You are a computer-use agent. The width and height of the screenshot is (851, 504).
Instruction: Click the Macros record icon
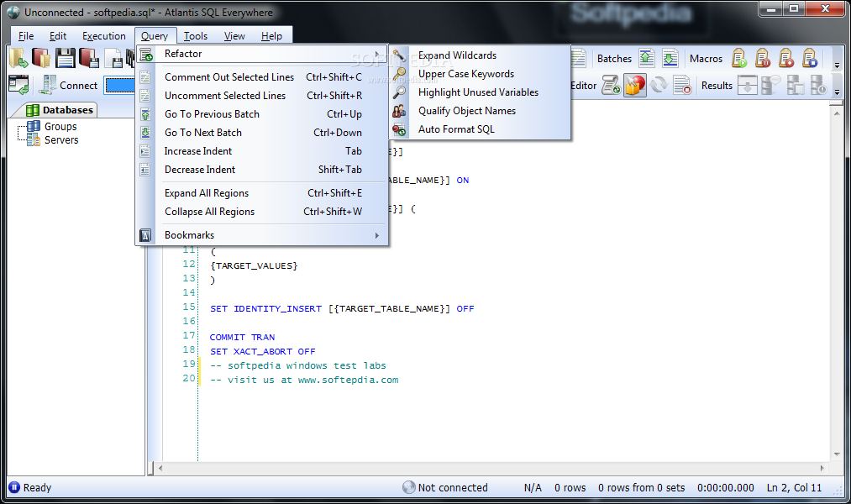(786, 58)
